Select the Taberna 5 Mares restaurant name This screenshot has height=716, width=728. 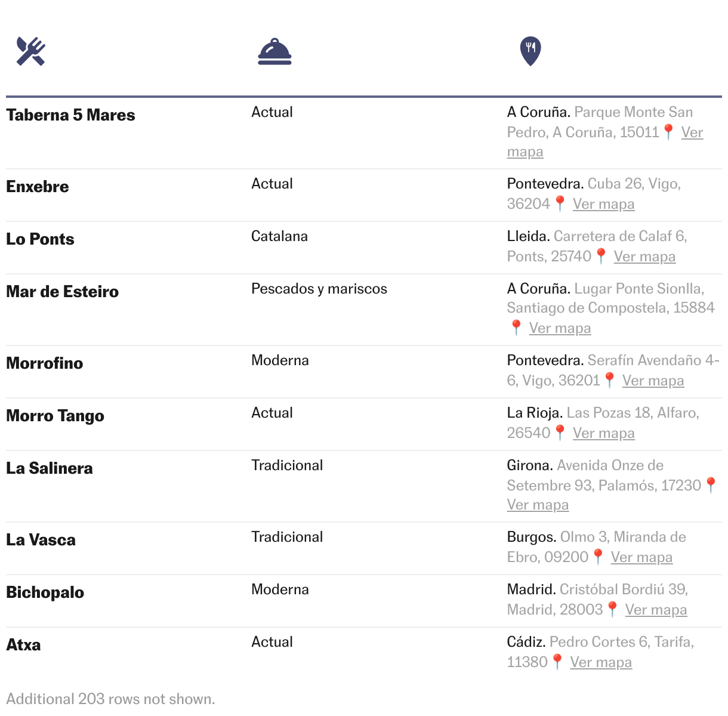click(x=70, y=115)
